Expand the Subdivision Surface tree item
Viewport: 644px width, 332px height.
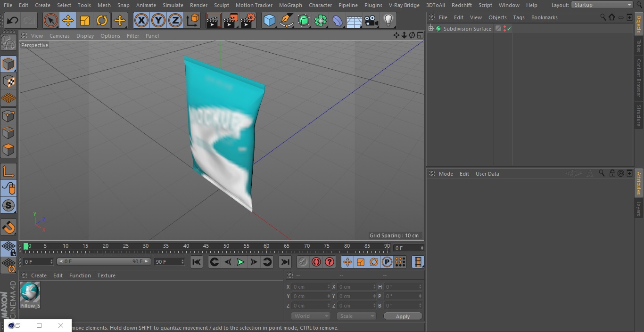click(430, 29)
